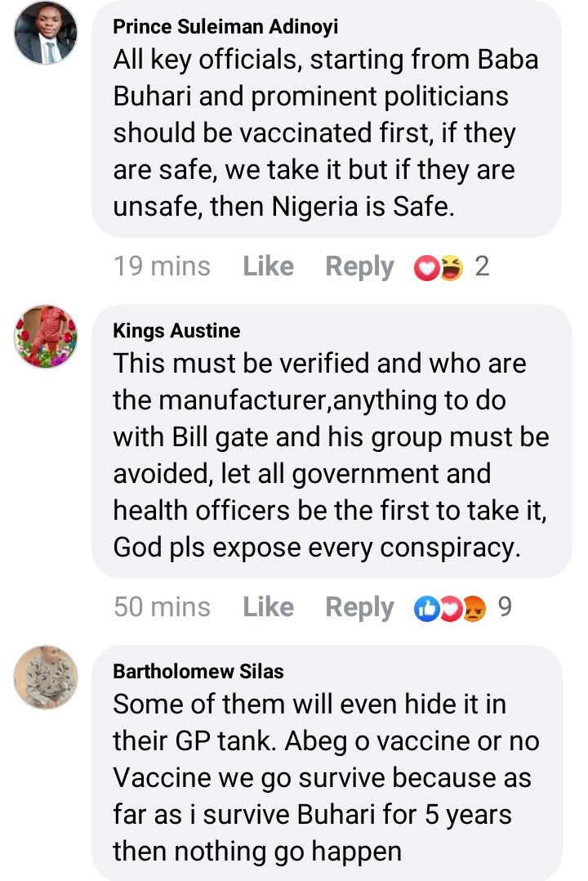Reply to Kings Austine's comment
This screenshot has height=881, width=588.
(x=359, y=607)
